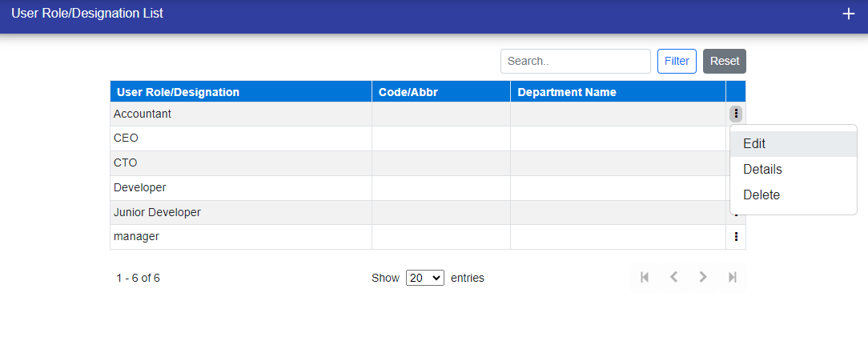Image resolution: width=868 pixels, height=345 pixels.
Task: Click the Code/Abbr column header
Action: pyautogui.click(x=408, y=92)
